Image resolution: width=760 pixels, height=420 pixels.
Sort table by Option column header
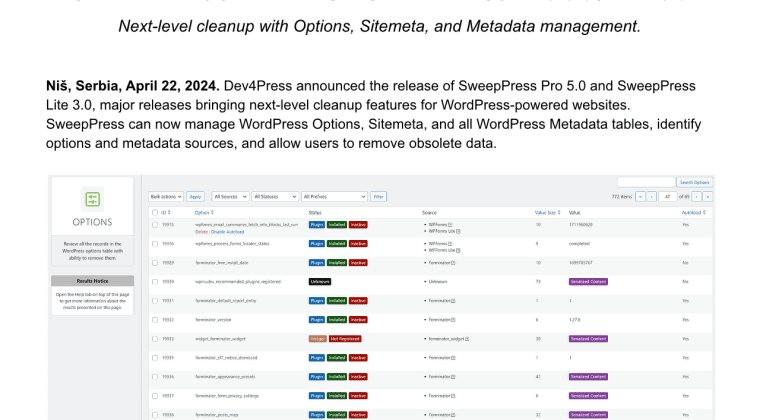pos(204,213)
